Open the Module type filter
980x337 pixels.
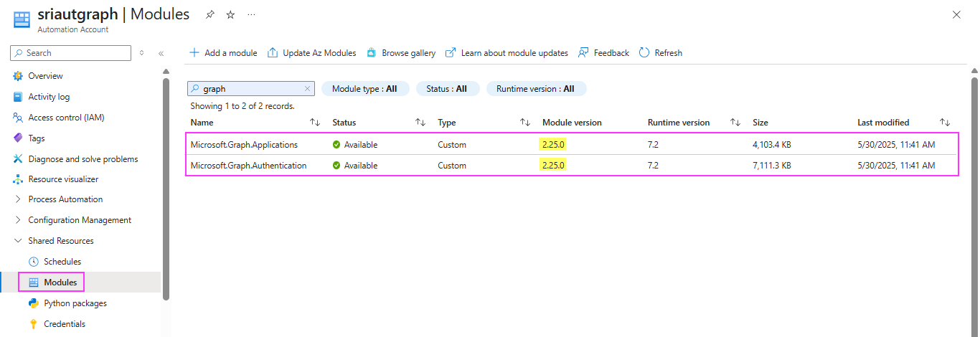tap(365, 89)
